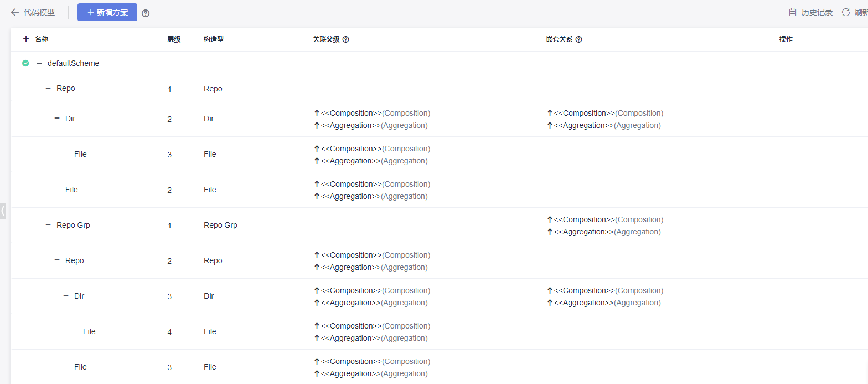Click help icon beside 关联父级 header

click(x=346, y=39)
